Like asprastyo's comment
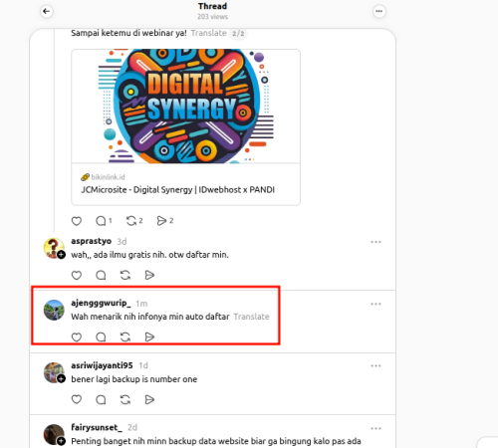This screenshot has height=448, width=498. (x=77, y=275)
